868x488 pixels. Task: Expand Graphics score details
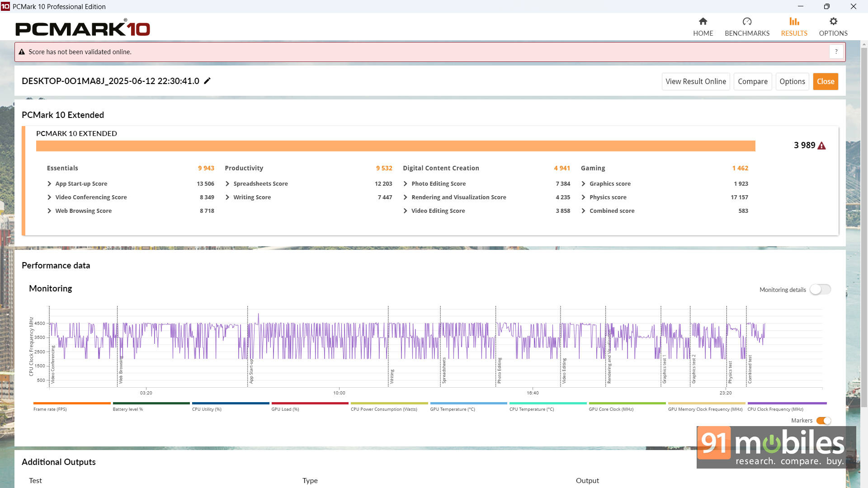pos(584,184)
